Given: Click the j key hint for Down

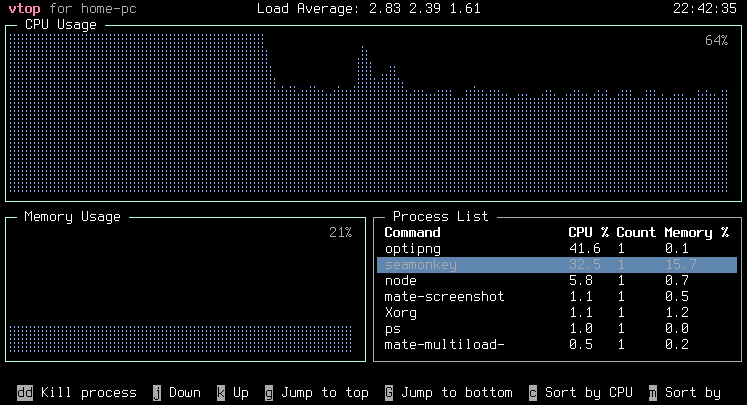Looking at the screenshot, I should click(x=157, y=393).
